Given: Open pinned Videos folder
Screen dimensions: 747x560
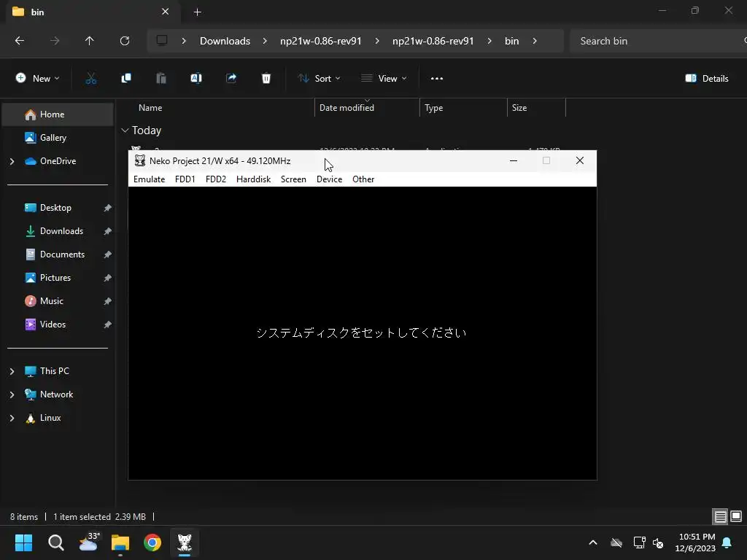Looking at the screenshot, I should [53, 324].
